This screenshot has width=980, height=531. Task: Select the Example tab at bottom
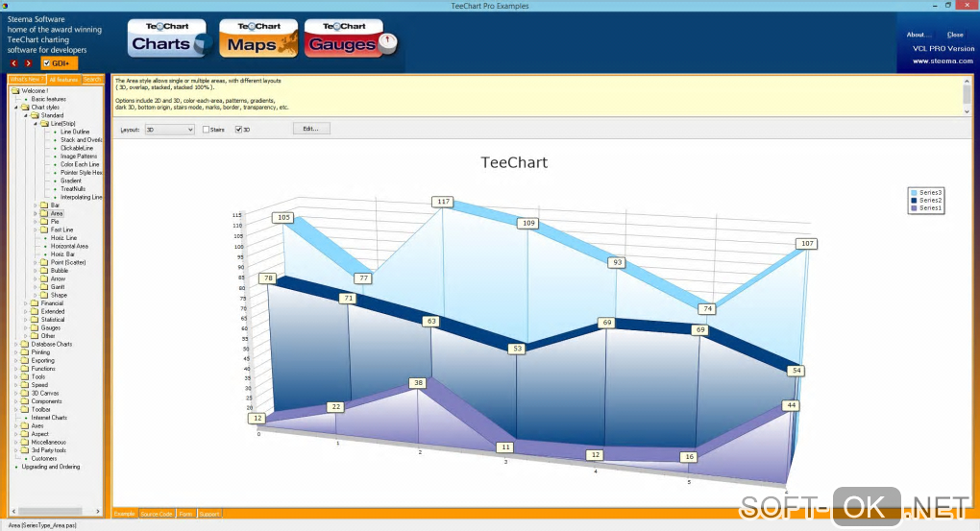[x=124, y=514]
